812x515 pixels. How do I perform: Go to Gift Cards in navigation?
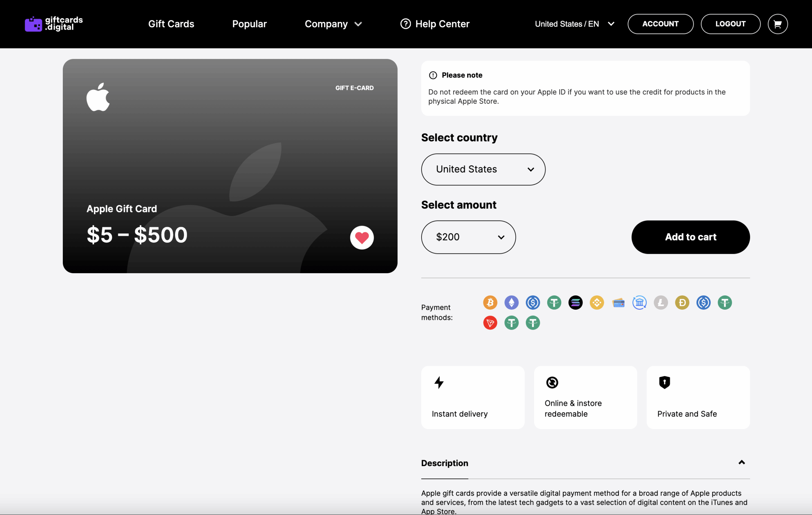click(171, 24)
